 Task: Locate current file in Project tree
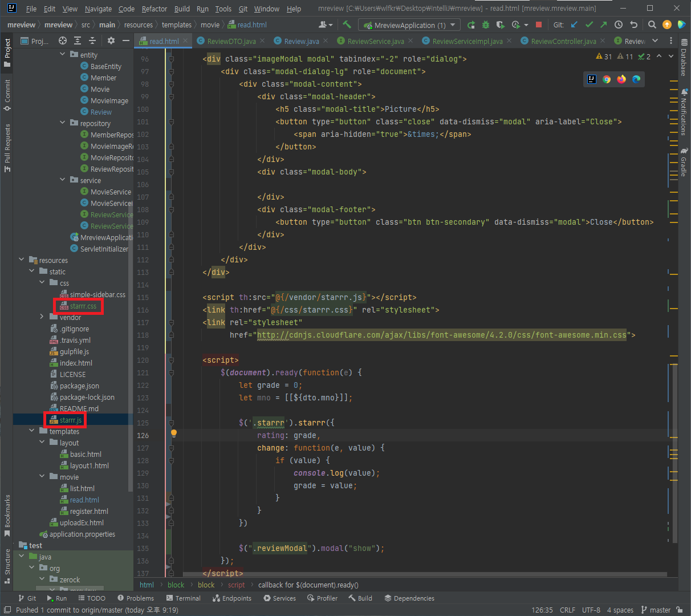pyautogui.click(x=63, y=40)
